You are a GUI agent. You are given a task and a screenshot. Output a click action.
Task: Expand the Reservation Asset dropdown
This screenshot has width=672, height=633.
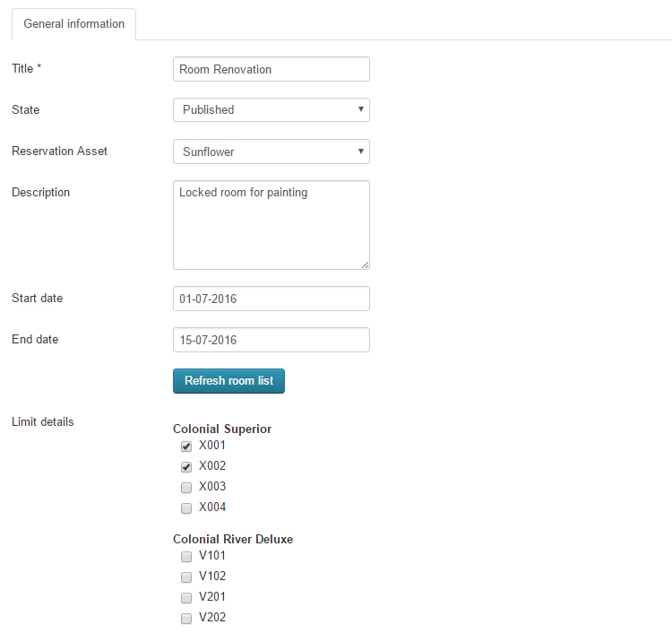(x=271, y=152)
